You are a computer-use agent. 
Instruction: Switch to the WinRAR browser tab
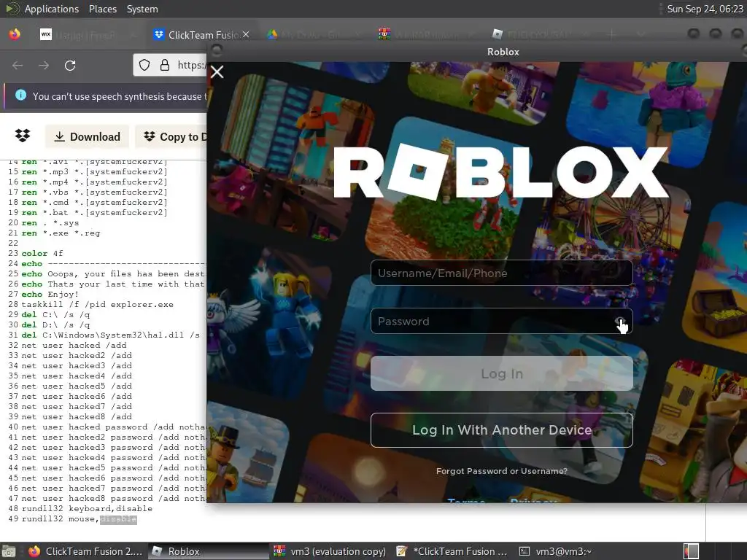(425, 35)
